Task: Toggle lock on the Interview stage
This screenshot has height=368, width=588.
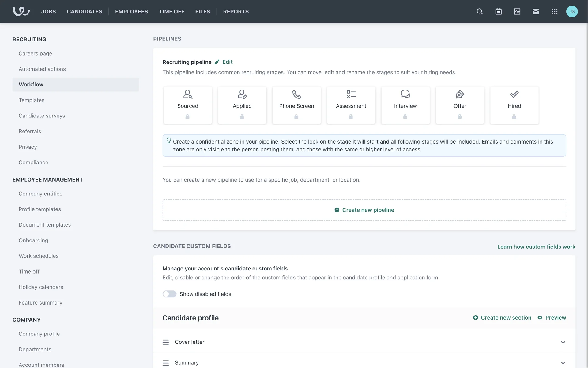Action: (x=405, y=117)
